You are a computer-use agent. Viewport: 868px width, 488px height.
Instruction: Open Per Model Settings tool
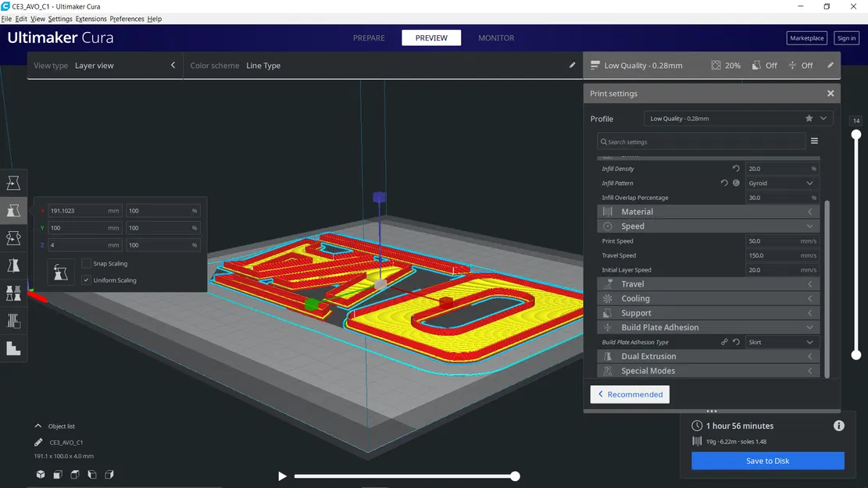(x=13, y=294)
